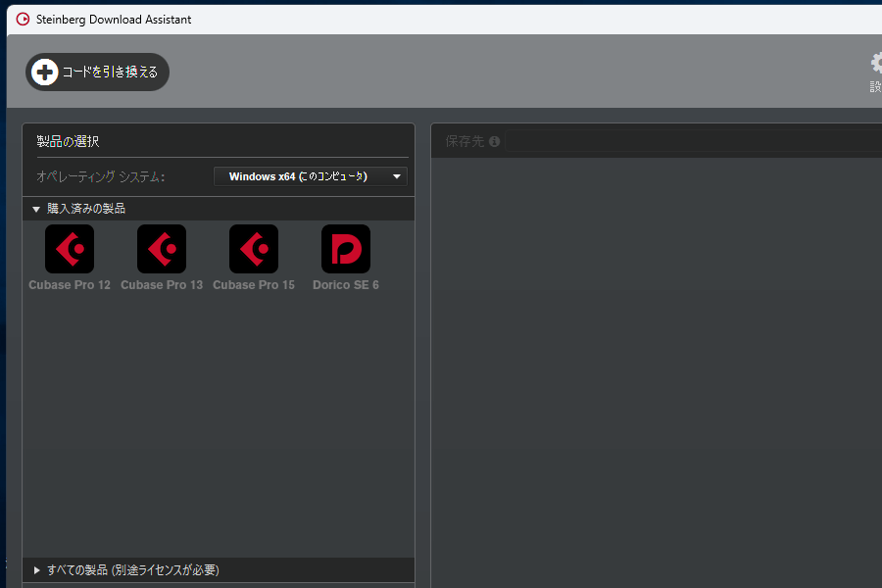
Task: Click the Steinberg logo in the title bar
Action: (x=23, y=19)
